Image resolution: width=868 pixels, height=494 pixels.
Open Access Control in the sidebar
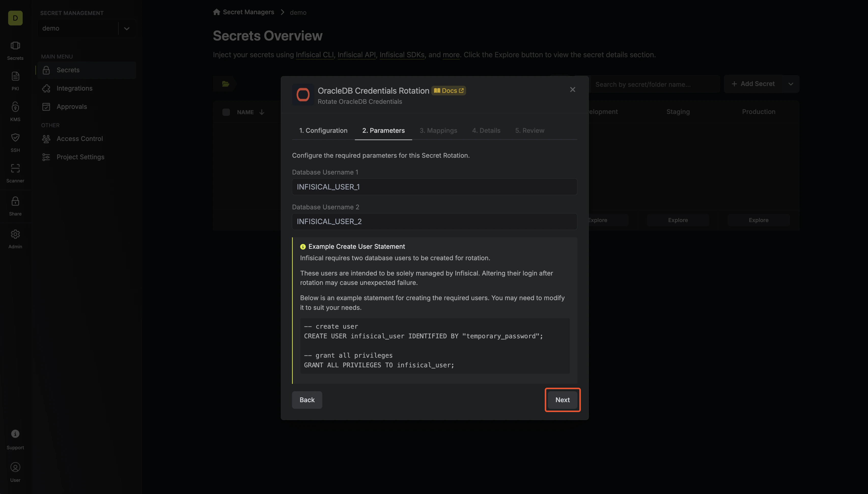pyautogui.click(x=87, y=139)
